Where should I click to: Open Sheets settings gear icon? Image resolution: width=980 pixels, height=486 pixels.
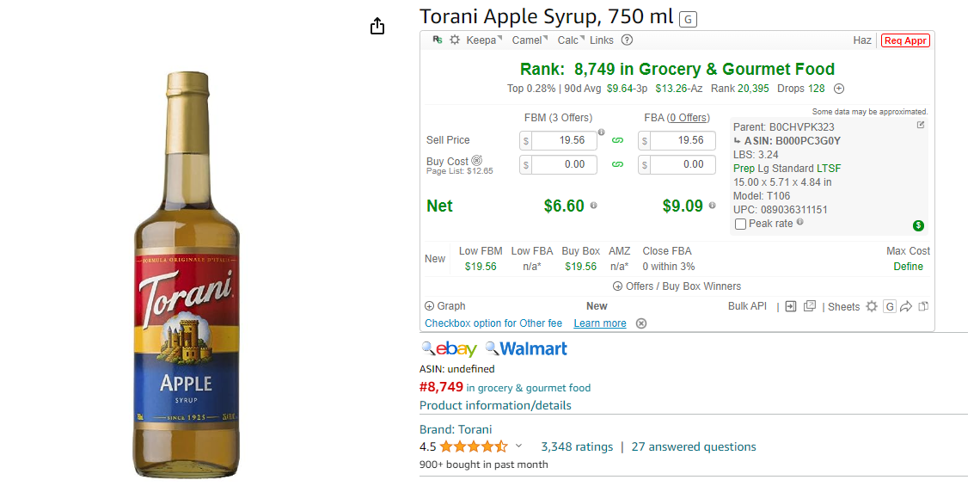pos(871,306)
